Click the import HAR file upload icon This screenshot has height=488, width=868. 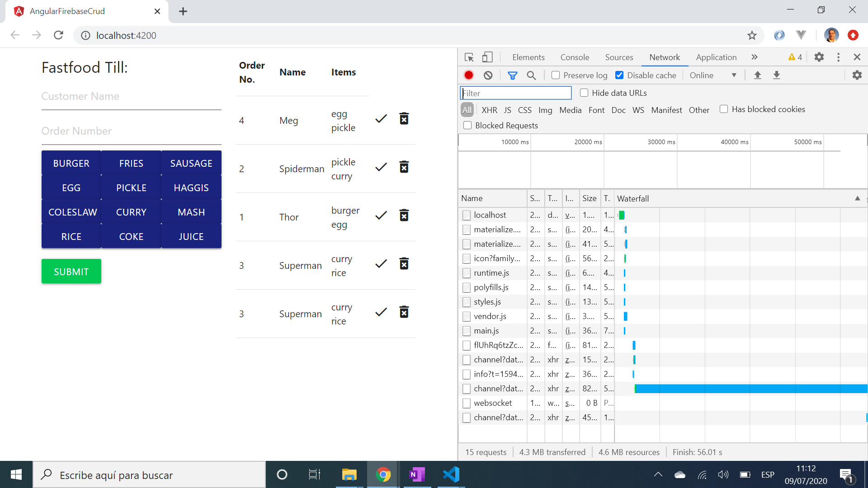[758, 75]
